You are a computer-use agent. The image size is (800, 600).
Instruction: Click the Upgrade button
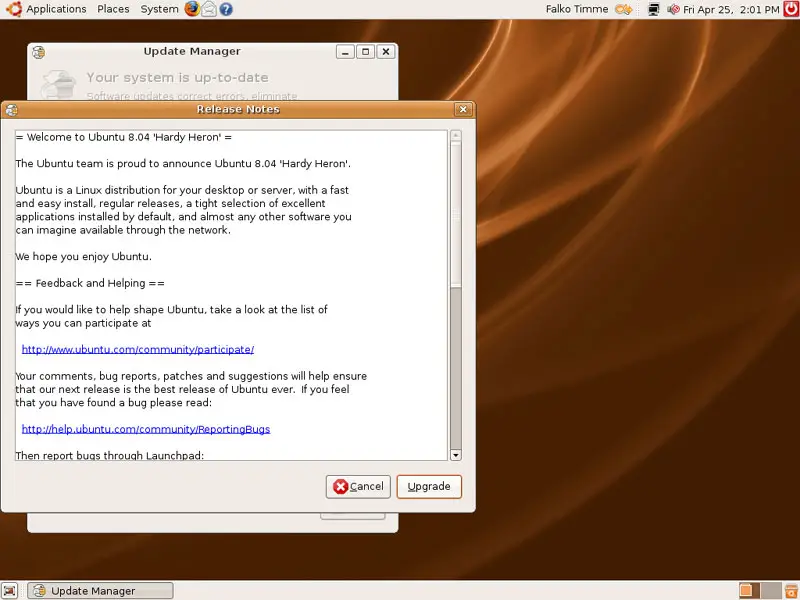coord(429,487)
